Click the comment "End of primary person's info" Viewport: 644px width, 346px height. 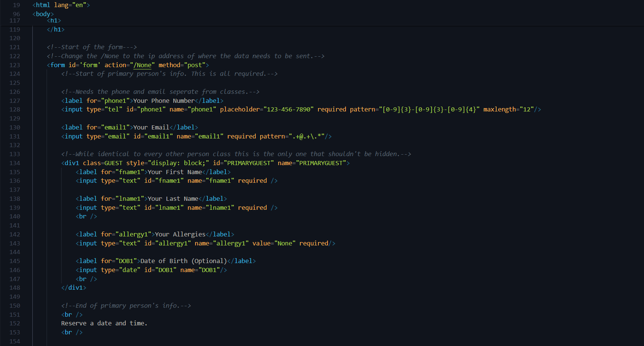tap(126, 306)
